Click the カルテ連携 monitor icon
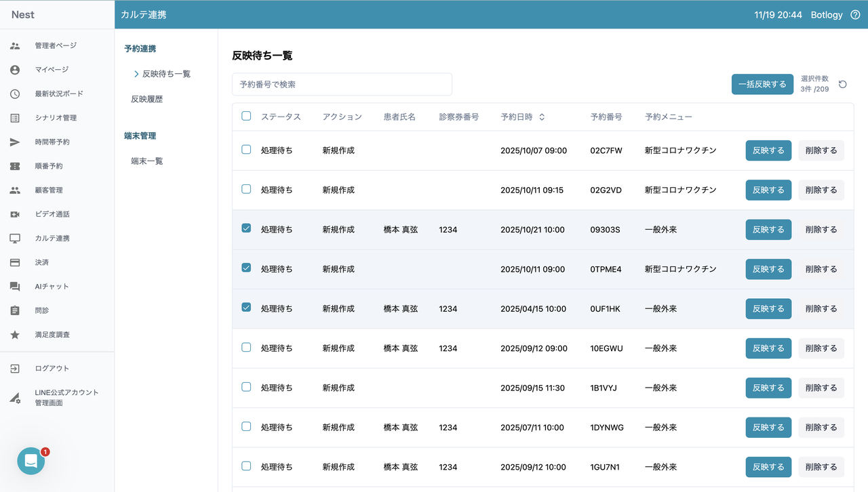The height and width of the screenshot is (492, 868). point(15,239)
